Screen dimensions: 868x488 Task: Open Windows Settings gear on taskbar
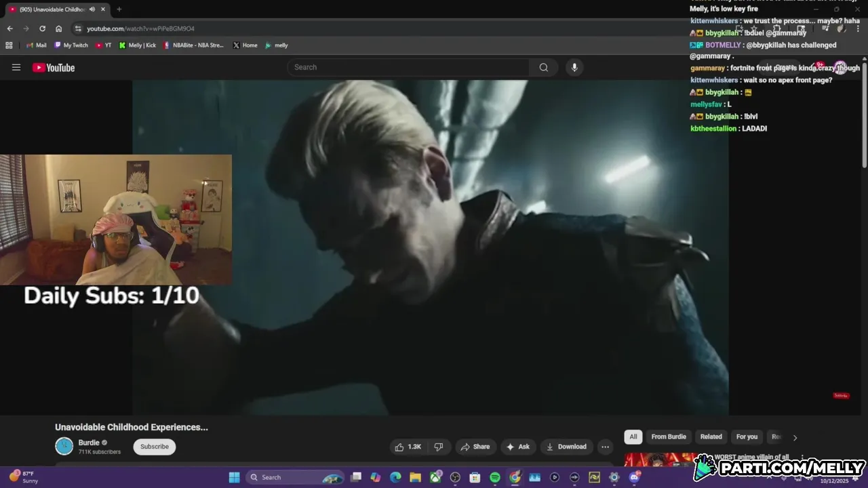click(x=614, y=477)
